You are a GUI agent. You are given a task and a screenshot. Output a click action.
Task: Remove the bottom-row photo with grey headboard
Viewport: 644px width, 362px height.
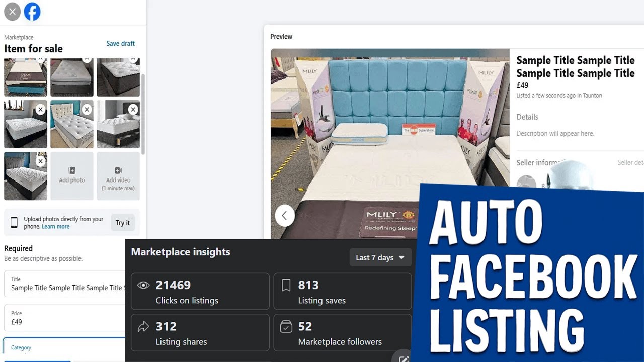click(40, 161)
